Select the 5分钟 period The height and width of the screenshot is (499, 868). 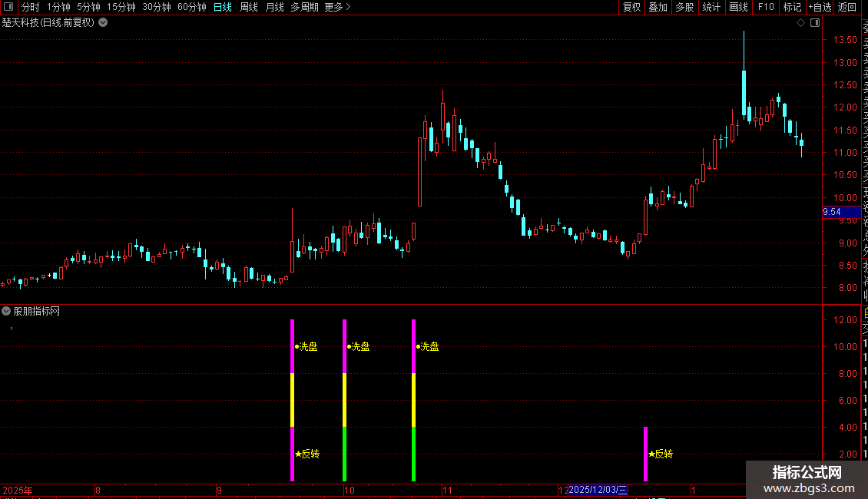pos(88,7)
